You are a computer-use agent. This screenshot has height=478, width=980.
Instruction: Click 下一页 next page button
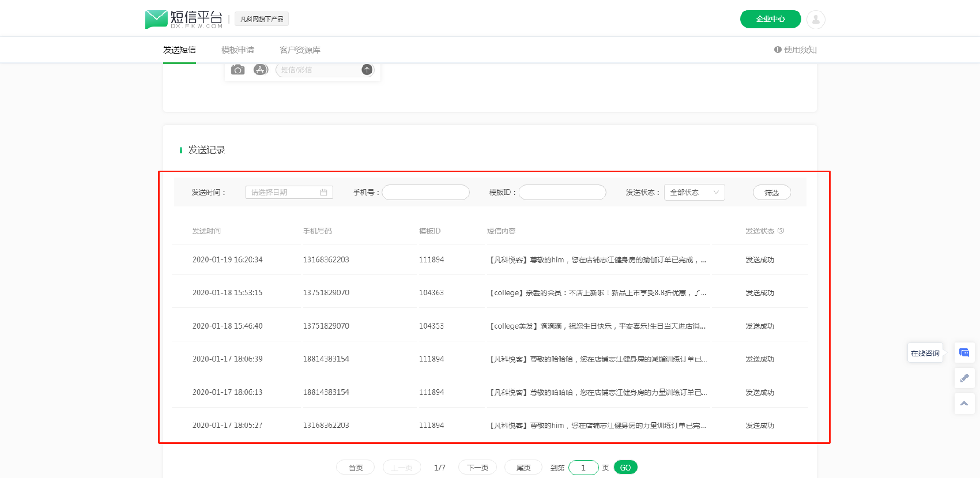[x=477, y=468]
